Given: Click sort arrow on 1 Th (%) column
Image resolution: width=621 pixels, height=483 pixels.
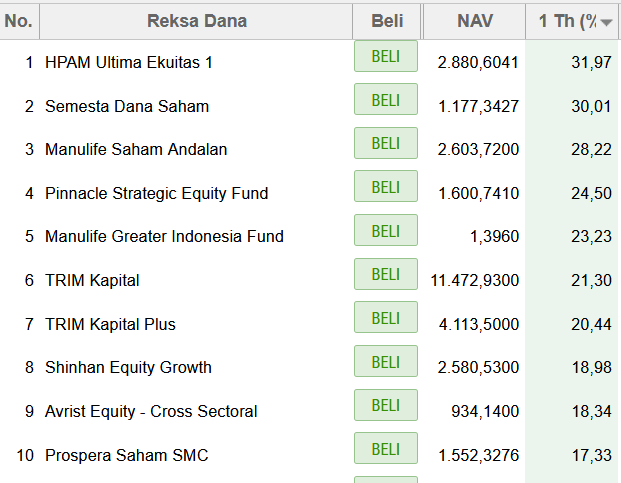Looking at the screenshot, I should click(606, 23).
